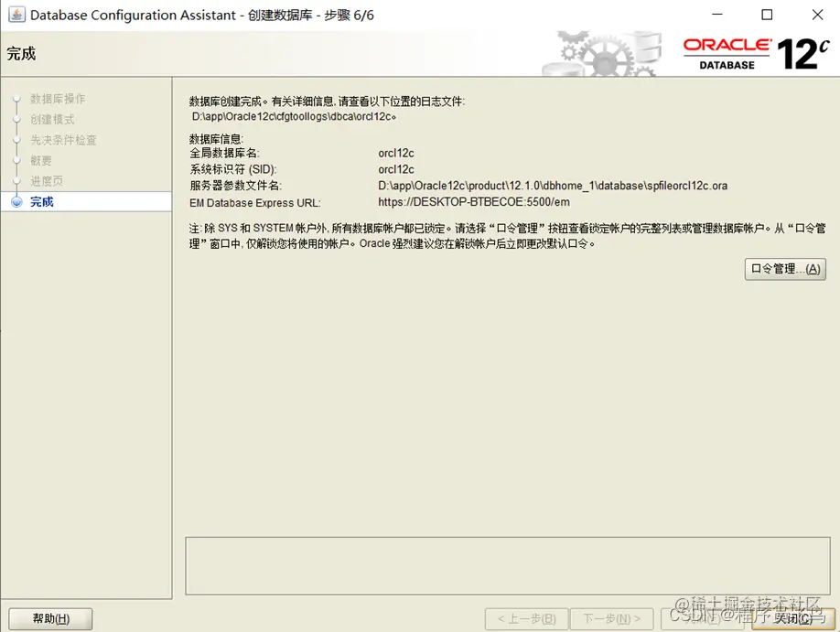
Task: Maximize the Database Configuration Assistant window
Action: [x=767, y=15]
